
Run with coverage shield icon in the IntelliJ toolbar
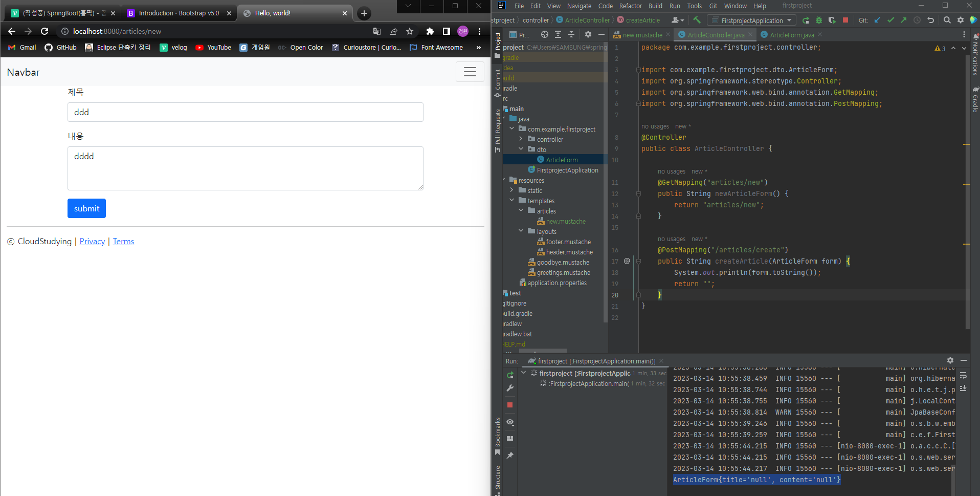pyautogui.click(x=832, y=20)
